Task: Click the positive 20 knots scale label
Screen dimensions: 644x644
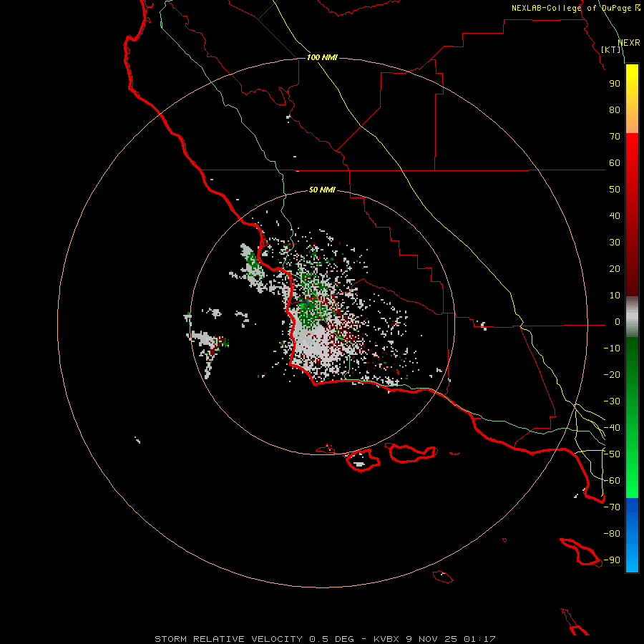Action: point(615,269)
